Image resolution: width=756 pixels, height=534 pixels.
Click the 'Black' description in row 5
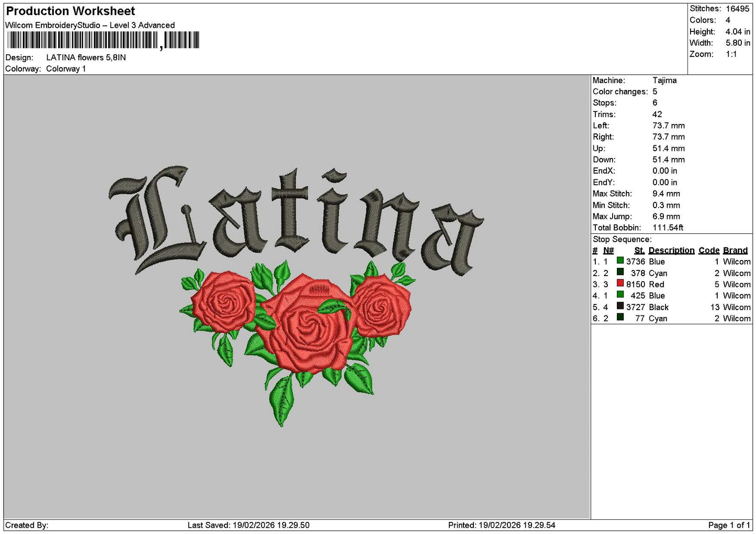(x=659, y=307)
